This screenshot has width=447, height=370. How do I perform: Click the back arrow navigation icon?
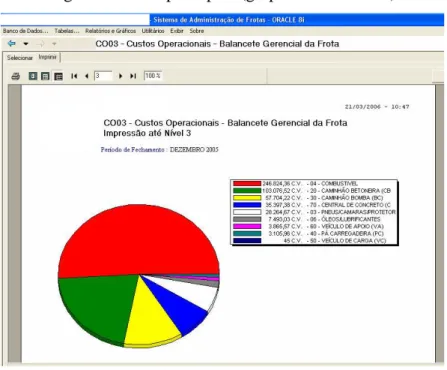coord(12,44)
